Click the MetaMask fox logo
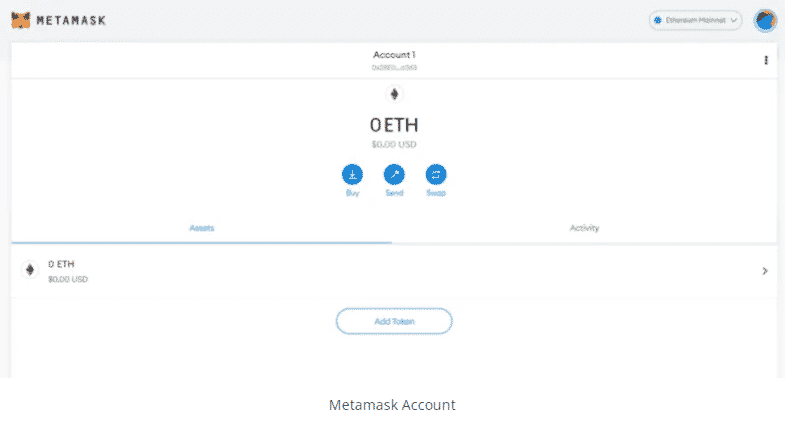The image size is (785, 425). tap(21, 20)
